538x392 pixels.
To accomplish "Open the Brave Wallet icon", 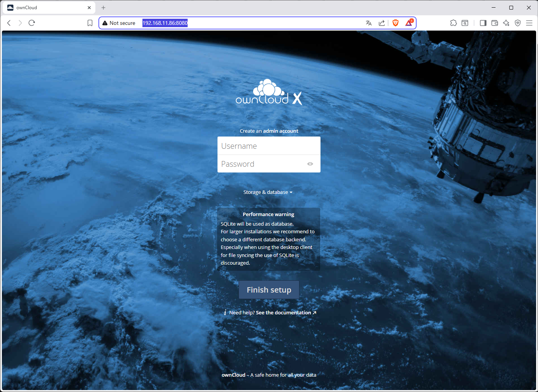I will point(495,23).
